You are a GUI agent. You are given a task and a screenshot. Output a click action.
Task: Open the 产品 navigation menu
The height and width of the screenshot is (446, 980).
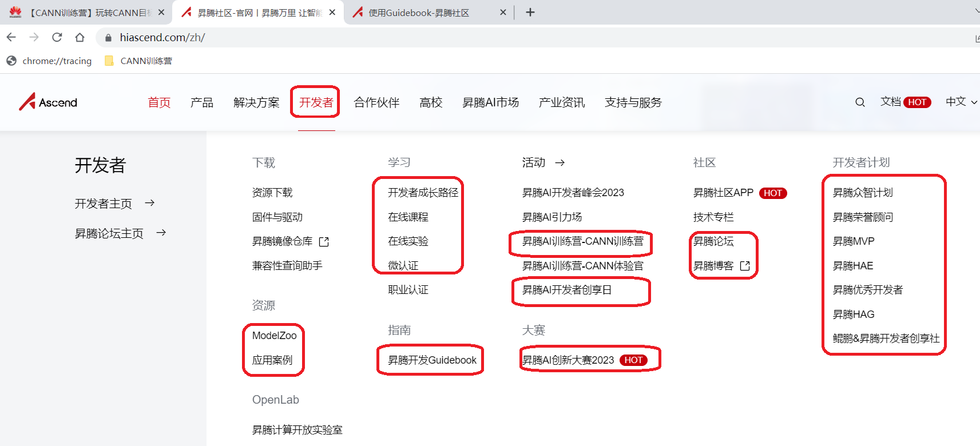(x=202, y=102)
